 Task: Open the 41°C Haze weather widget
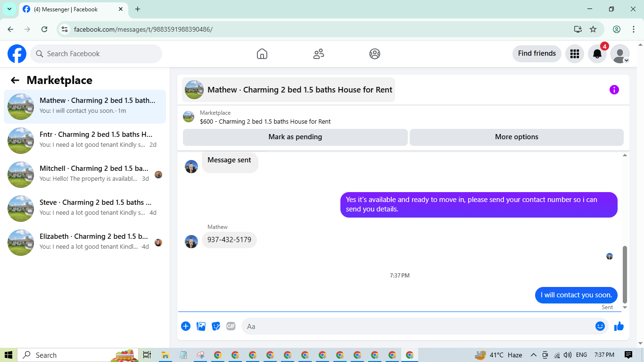click(499, 355)
